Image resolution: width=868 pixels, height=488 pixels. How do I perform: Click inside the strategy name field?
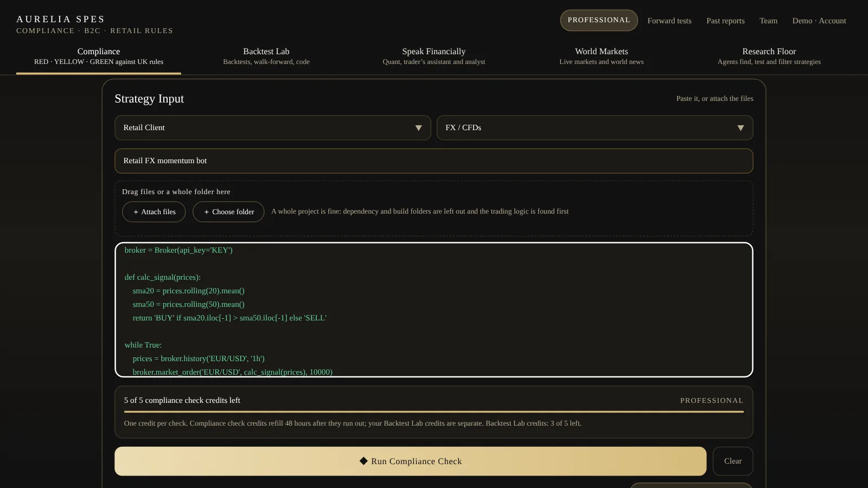(x=434, y=161)
